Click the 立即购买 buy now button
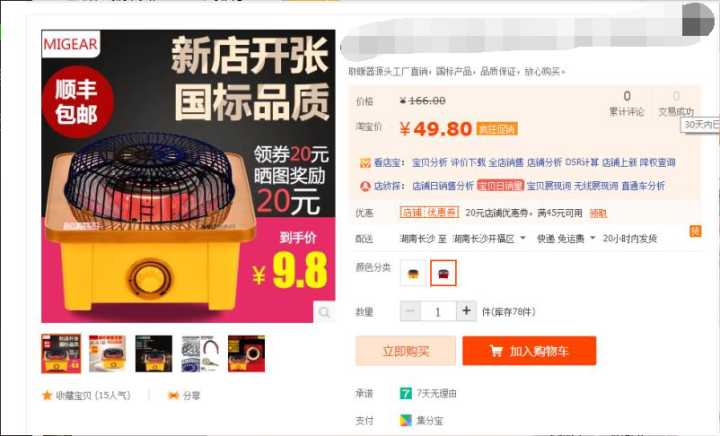 point(405,351)
